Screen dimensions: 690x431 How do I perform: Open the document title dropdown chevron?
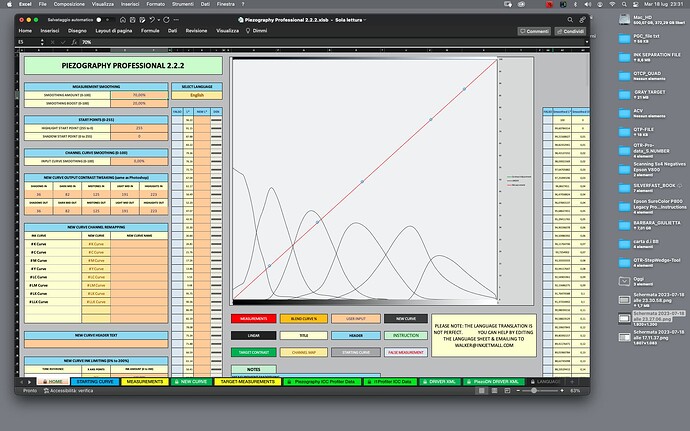[365, 20]
